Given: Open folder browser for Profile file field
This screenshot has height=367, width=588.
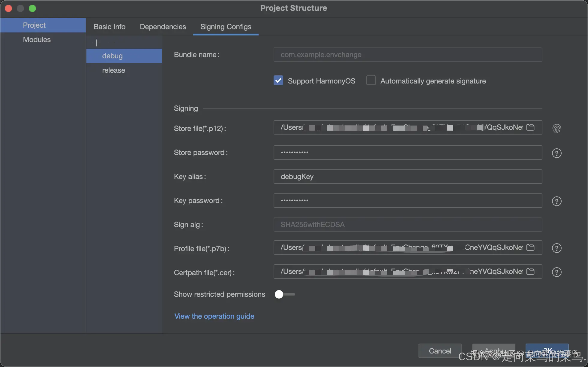Looking at the screenshot, I should [530, 247].
